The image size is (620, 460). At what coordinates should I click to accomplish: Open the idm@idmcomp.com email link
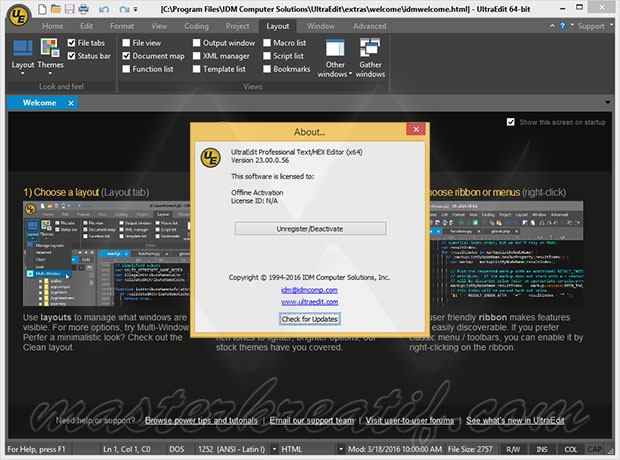click(x=309, y=290)
